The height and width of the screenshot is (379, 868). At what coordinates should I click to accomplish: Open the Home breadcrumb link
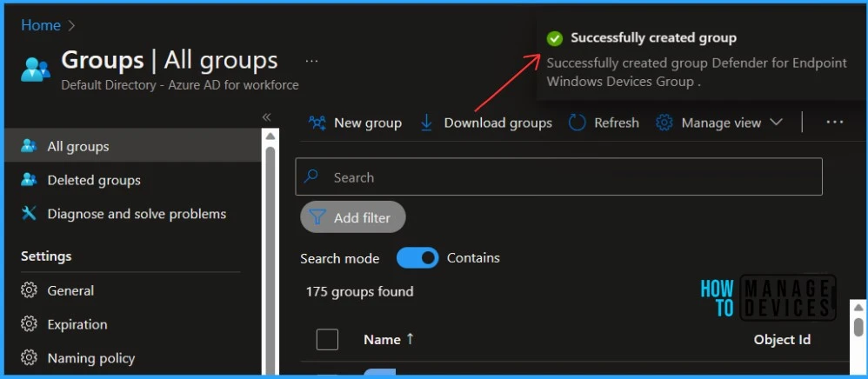coord(40,25)
